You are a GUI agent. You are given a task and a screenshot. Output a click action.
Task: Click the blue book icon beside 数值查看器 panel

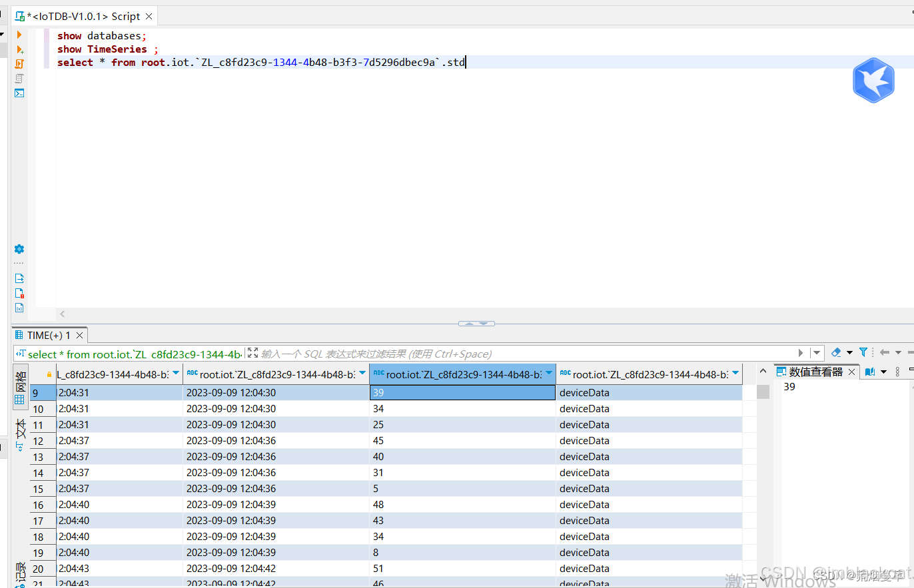(871, 372)
